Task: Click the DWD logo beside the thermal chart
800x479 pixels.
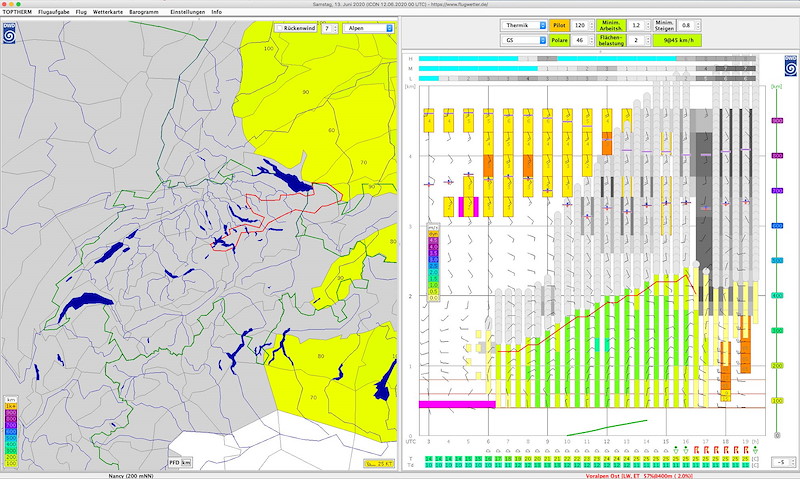Action: point(790,66)
